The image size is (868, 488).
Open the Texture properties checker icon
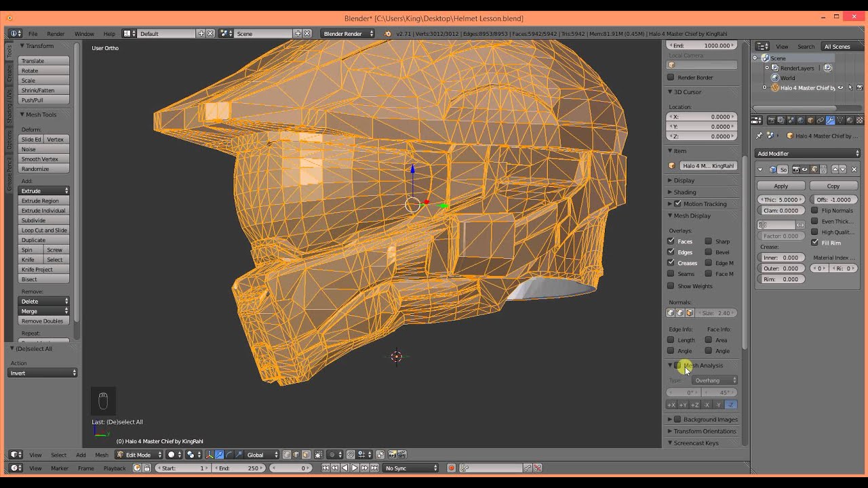[x=859, y=120]
